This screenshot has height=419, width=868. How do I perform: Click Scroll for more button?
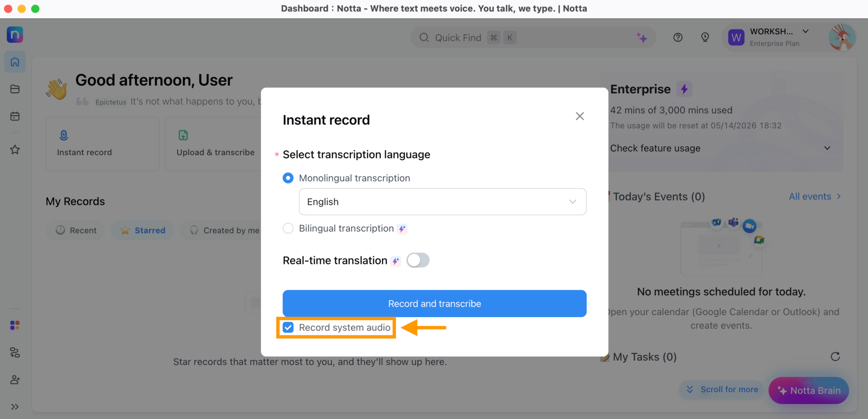pyautogui.click(x=722, y=390)
